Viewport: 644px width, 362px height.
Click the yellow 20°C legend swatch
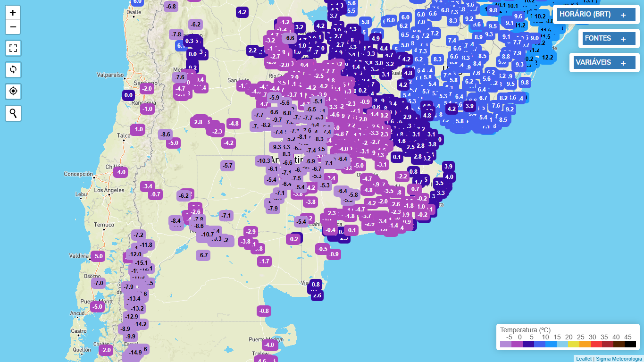573,344
